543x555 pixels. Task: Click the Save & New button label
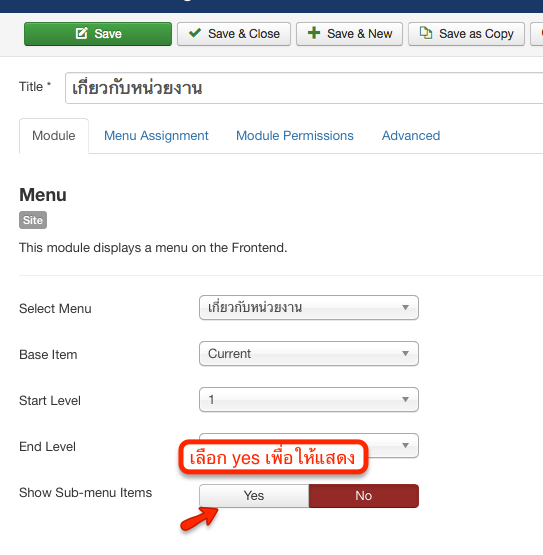[360, 34]
